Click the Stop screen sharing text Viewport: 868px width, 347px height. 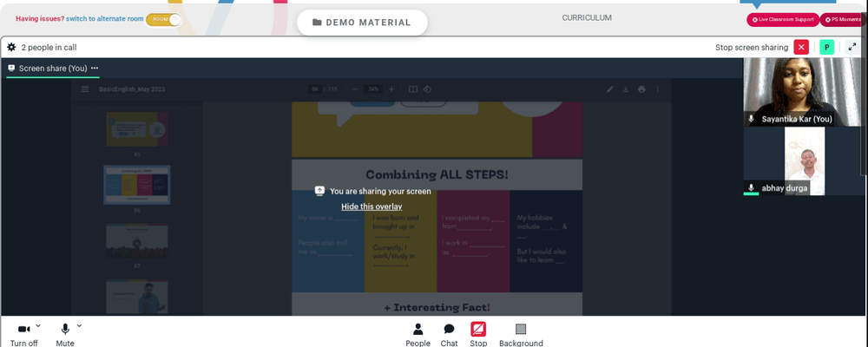click(752, 48)
